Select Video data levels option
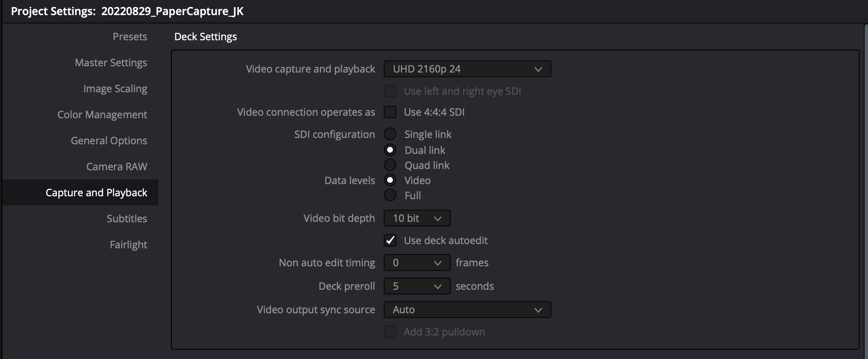The image size is (868, 359). tap(390, 180)
